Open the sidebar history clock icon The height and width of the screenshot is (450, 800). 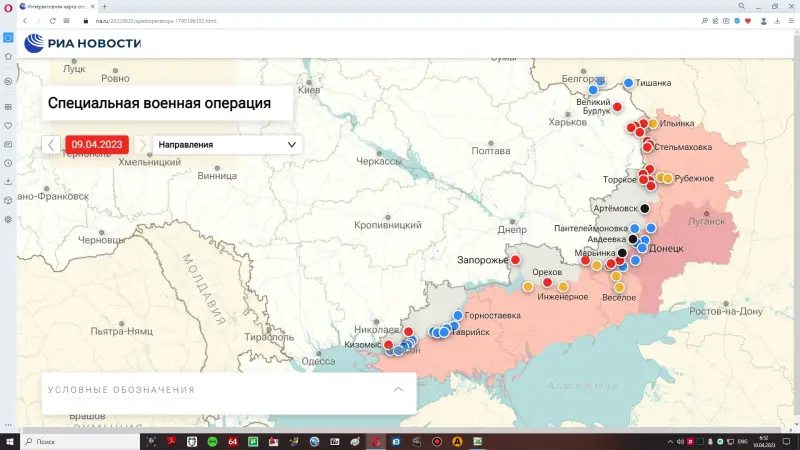(x=8, y=163)
